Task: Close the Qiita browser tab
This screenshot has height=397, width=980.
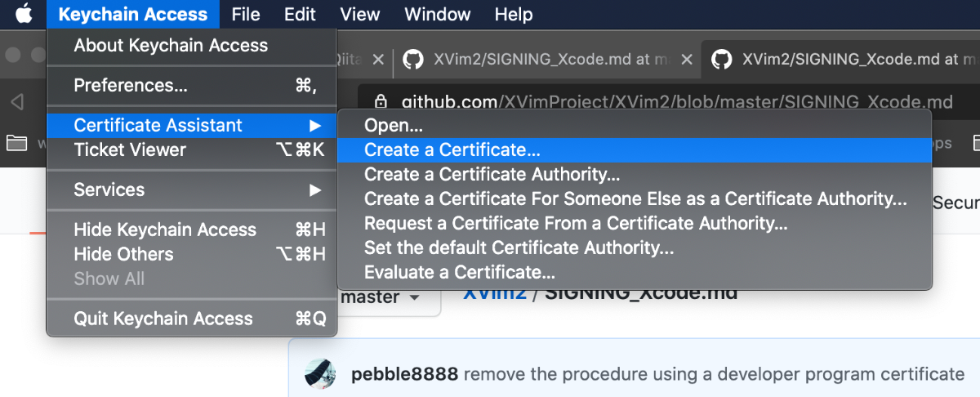Action: 378,60
